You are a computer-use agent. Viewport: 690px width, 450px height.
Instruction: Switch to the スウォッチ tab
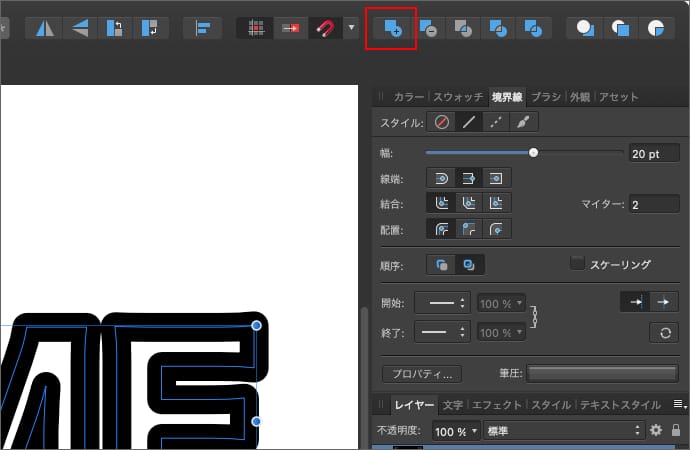pyautogui.click(x=457, y=97)
